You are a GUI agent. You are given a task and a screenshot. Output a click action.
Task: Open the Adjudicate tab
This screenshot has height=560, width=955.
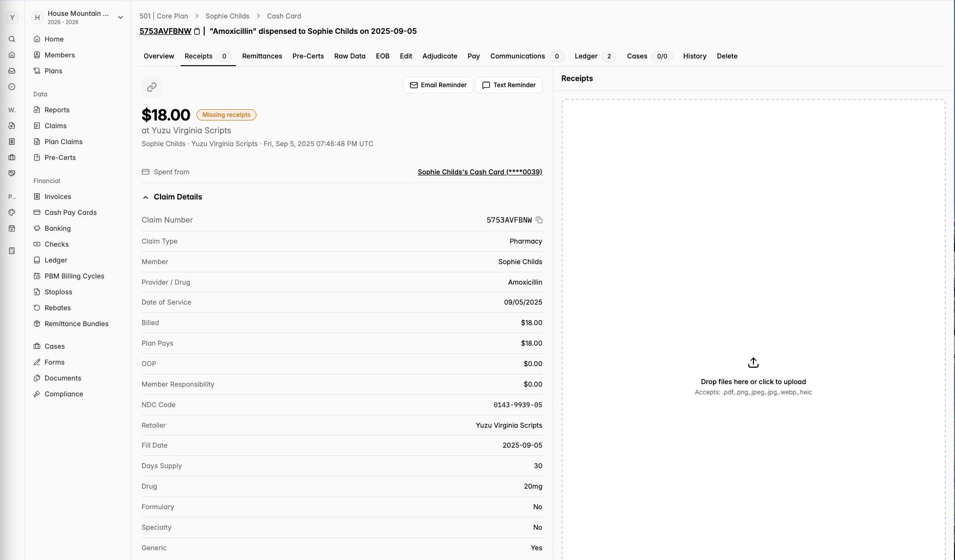(x=440, y=56)
